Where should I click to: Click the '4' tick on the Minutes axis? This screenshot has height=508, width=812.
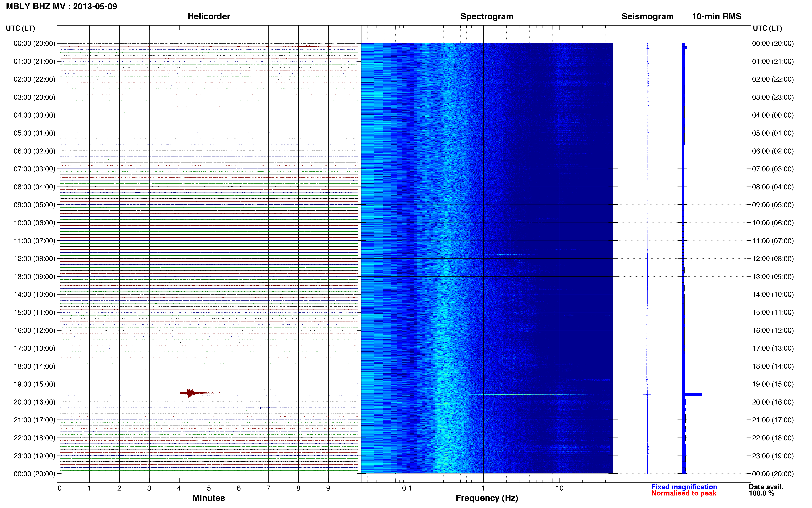(179, 488)
